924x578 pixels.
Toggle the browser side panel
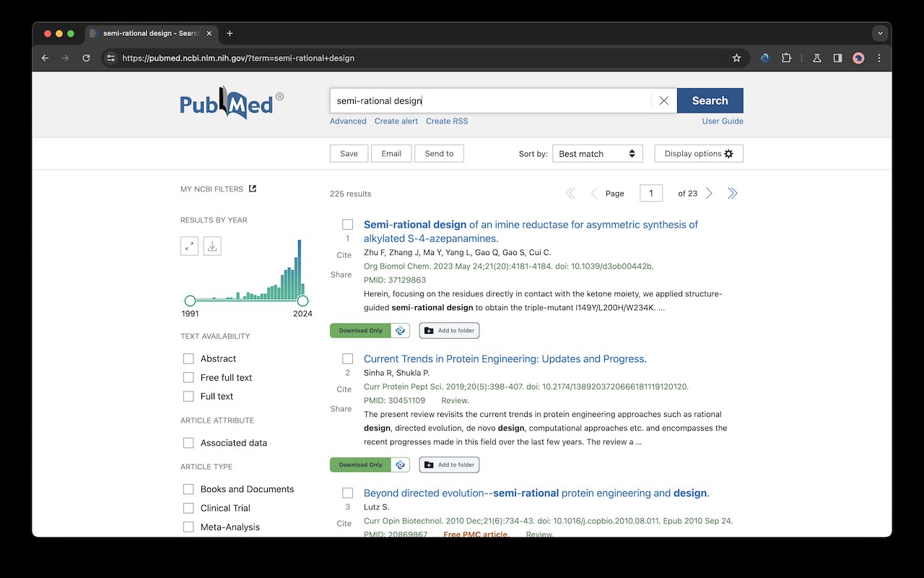pos(837,58)
